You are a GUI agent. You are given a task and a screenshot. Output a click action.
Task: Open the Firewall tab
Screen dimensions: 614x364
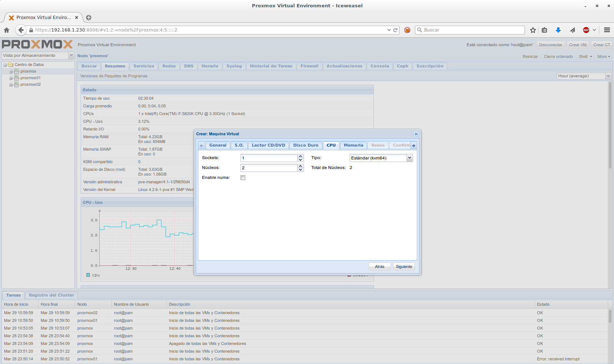pyautogui.click(x=309, y=66)
